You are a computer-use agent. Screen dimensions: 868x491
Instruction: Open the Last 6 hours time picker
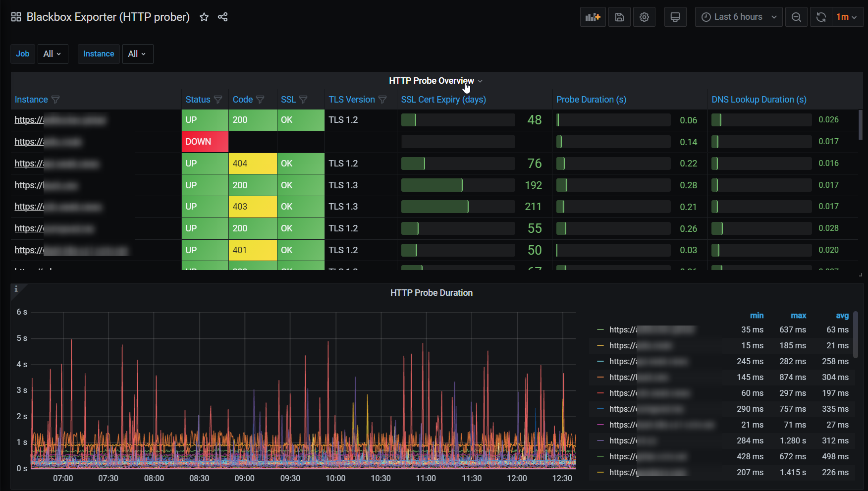coord(738,17)
